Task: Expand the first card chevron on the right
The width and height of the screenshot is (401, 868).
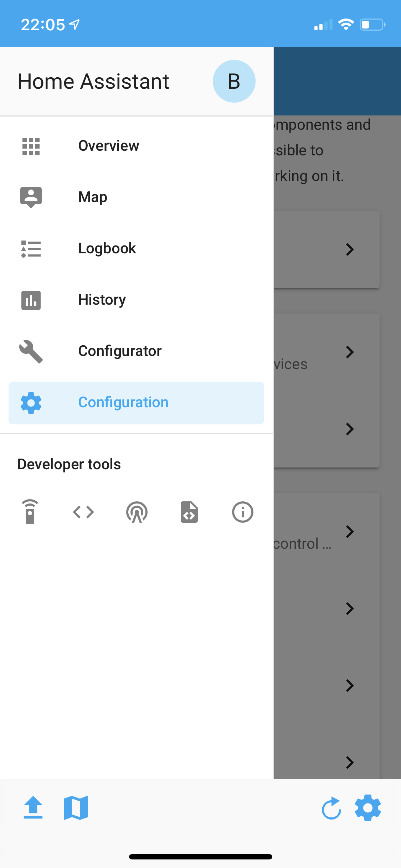Action: [x=350, y=249]
